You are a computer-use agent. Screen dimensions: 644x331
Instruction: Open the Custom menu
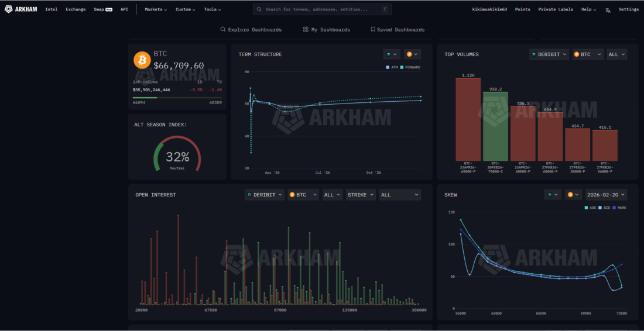[185, 9]
